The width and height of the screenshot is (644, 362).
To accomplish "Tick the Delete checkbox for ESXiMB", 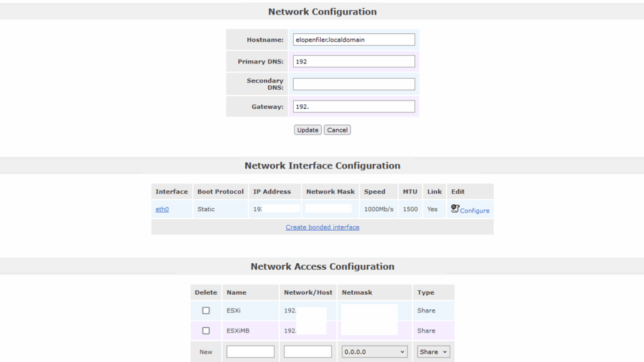I will (206, 331).
